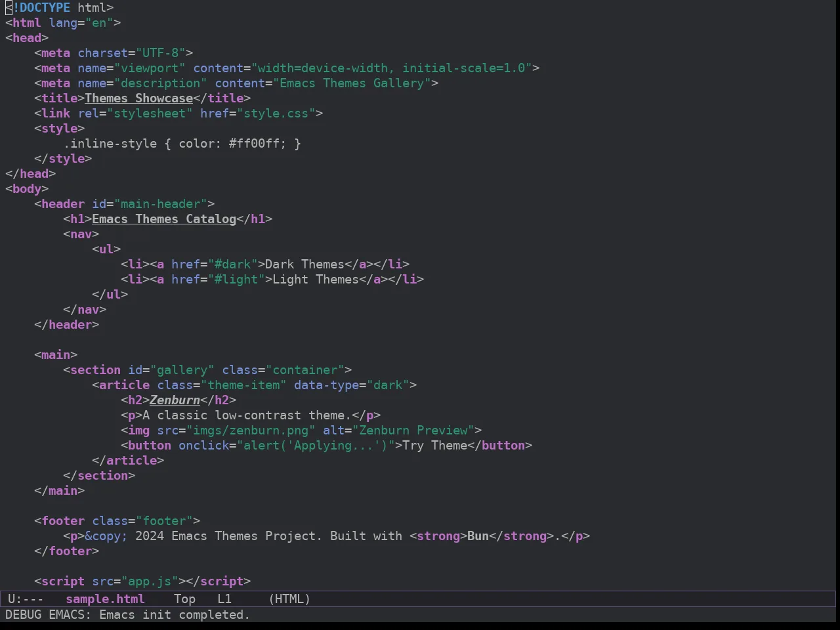Click the (HTML) major mode indicator

pyautogui.click(x=289, y=599)
